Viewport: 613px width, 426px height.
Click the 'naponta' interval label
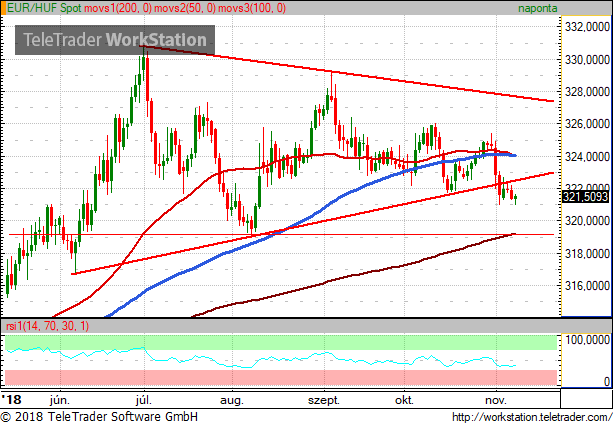(538, 8)
